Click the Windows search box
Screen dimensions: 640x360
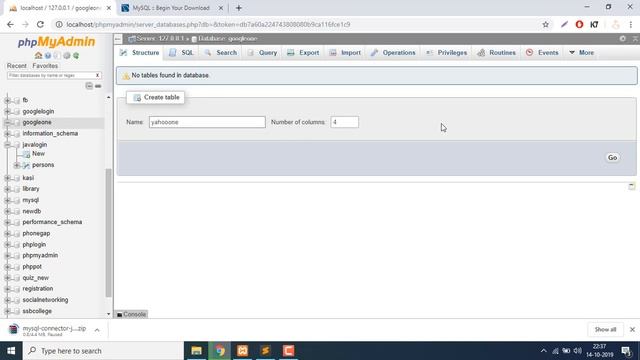click(103, 351)
